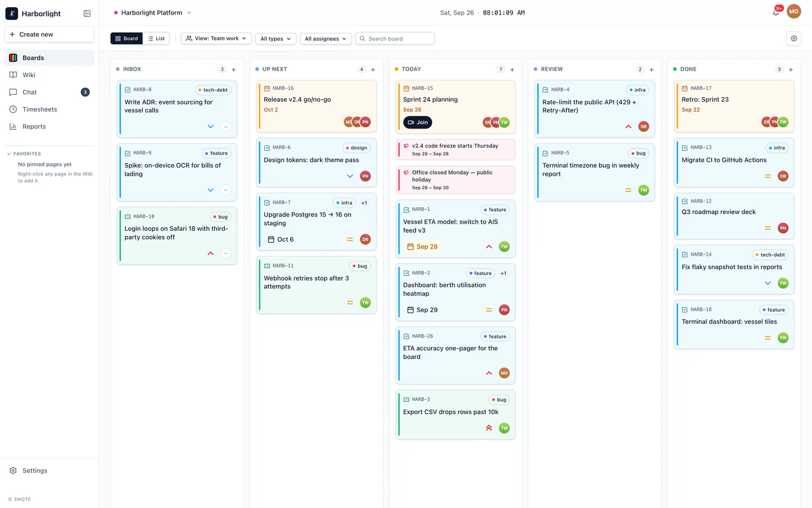Switch to List view
812x508 pixels.
(156, 38)
